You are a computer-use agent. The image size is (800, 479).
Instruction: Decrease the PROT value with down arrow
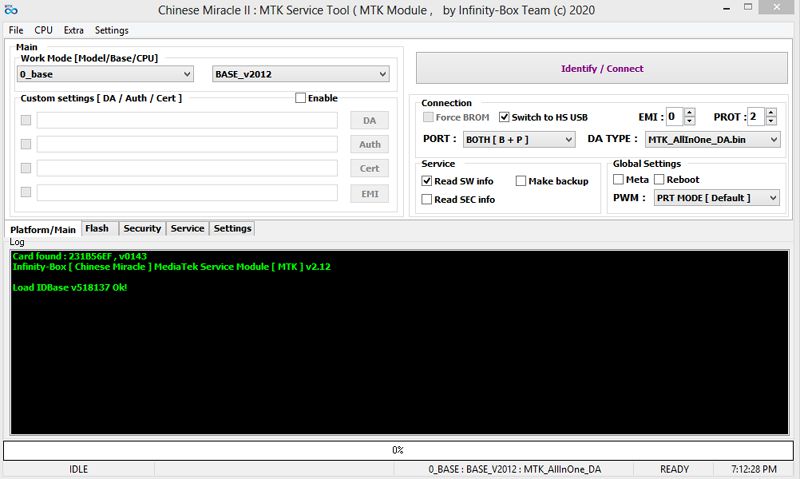771,122
